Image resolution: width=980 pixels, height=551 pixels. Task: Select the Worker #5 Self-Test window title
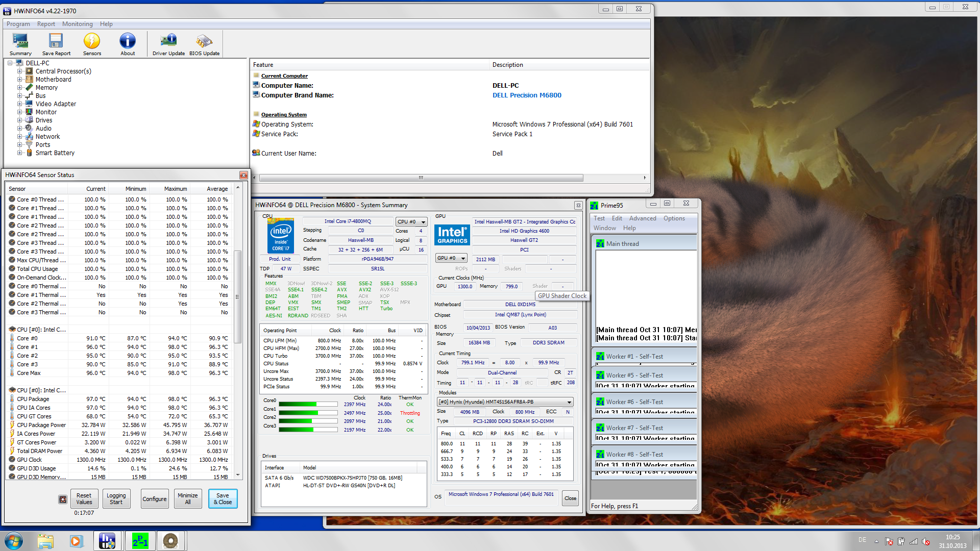[x=634, y=375]
